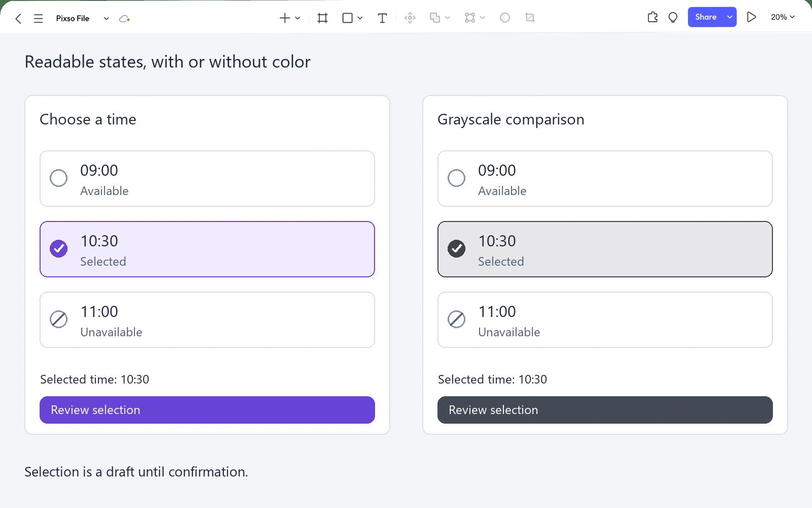
Task: Click the lightbulb tips icon
Action: click(673, 17)
